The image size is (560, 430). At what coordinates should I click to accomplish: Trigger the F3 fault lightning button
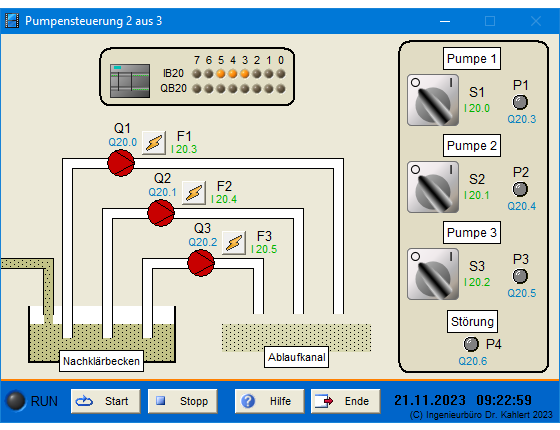point(234,243)
